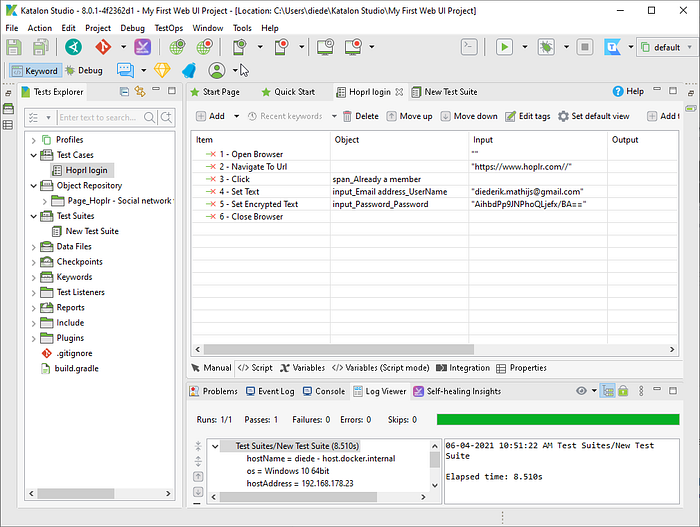Open the default profile dropdown
The width and height of the screenshot is (700, 527).
pos(667,47)
